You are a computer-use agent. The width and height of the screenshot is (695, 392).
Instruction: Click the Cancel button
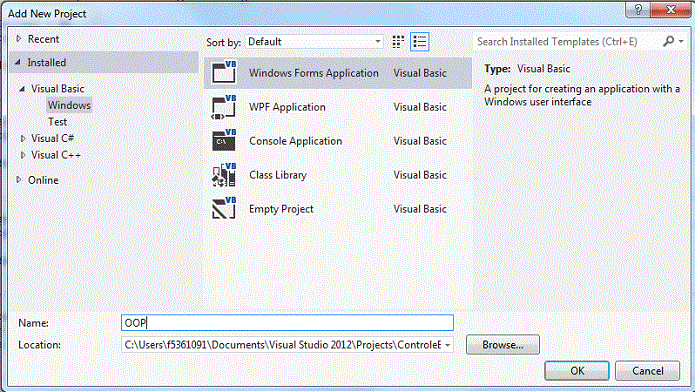click(647, 371)
